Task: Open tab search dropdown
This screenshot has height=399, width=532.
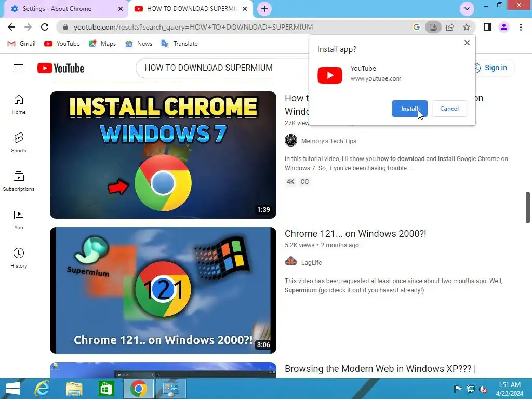Action: 467,9
